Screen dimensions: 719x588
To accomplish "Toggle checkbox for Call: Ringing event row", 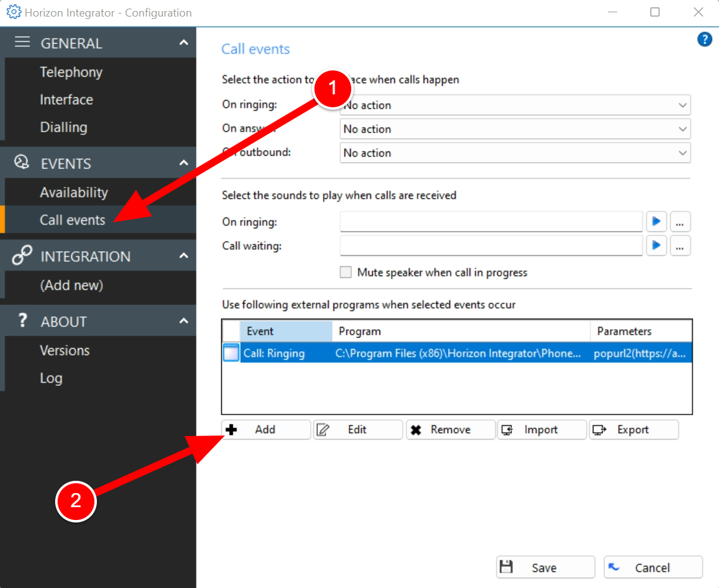I will tap(231, 353).
